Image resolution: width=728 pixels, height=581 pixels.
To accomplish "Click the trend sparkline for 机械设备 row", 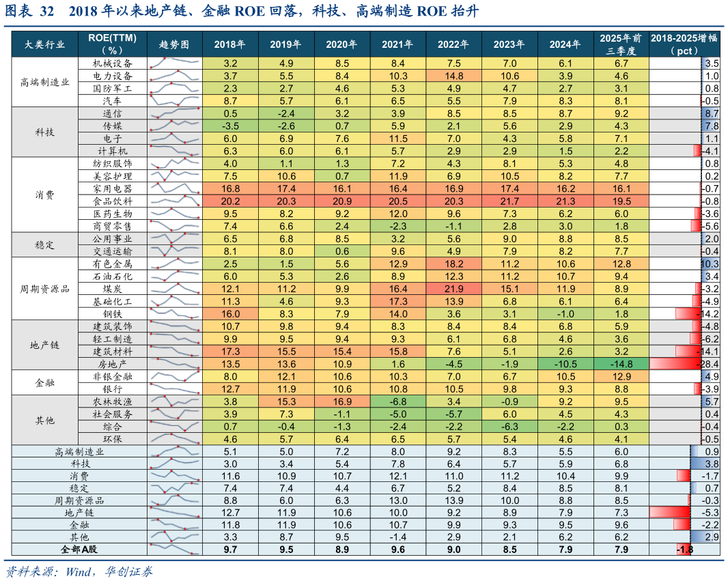I will pos(175,63).
